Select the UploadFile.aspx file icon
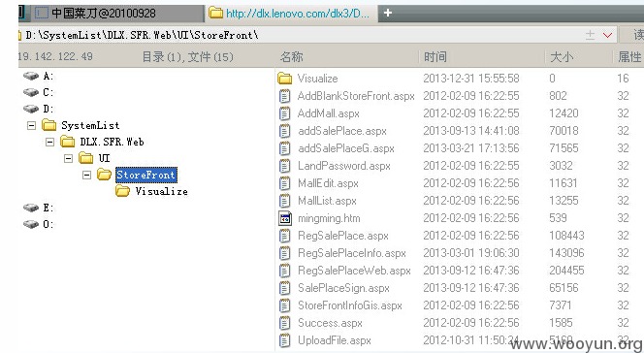Image resolution: width=644 pixels, height=353 pixels. [x=284, y=340]
